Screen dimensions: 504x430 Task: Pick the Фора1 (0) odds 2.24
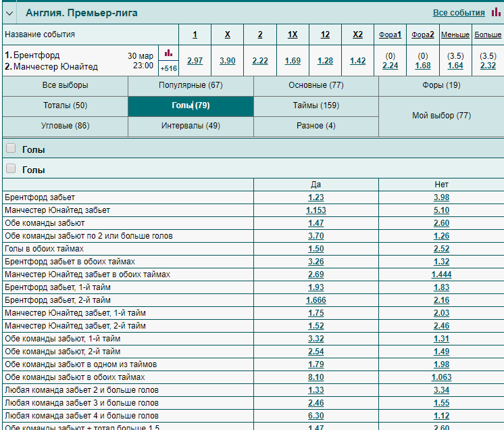(x=390, y=66)
